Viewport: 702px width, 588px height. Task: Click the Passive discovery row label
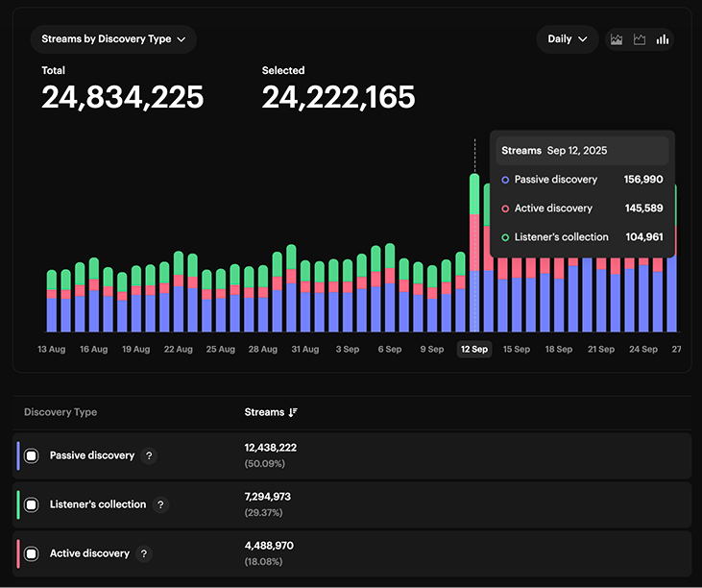pos(92,455)
